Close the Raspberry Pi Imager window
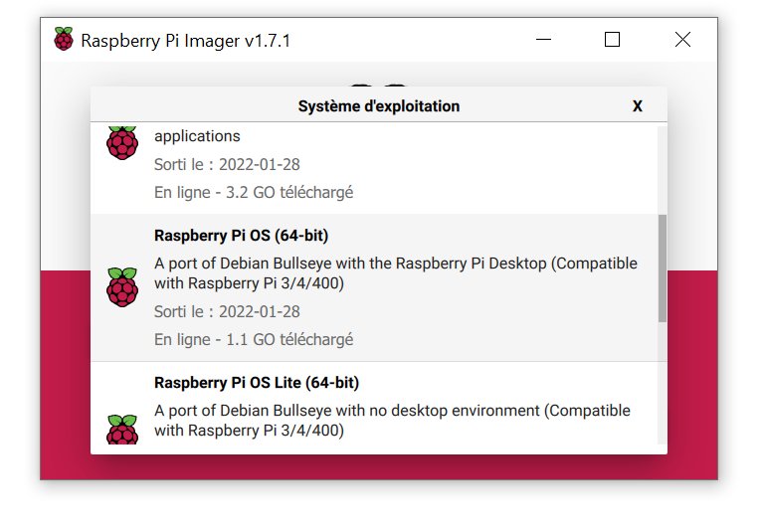 point(682,40)
